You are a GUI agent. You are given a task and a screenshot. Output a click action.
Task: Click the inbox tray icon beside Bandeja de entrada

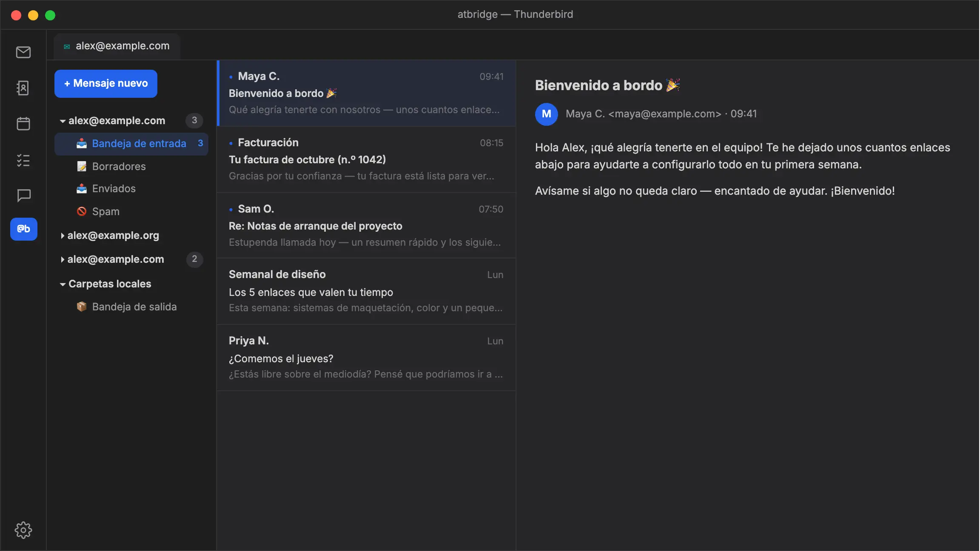coord(82,144)
